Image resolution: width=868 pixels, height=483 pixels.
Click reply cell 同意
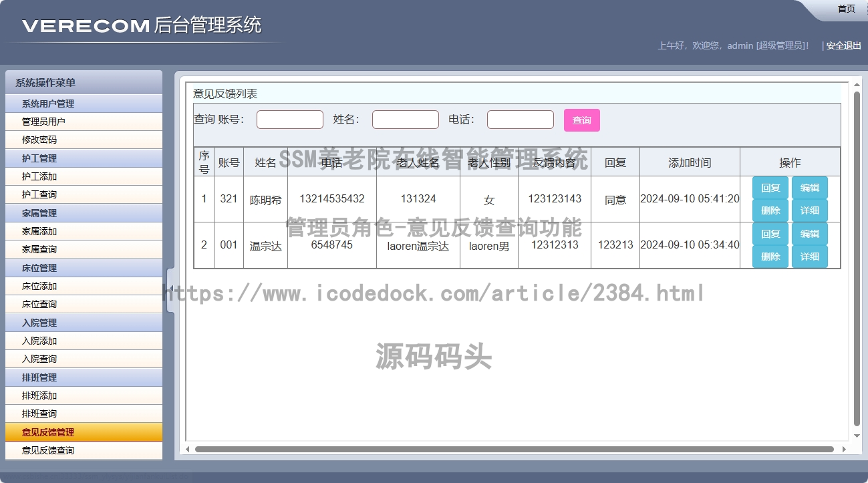[x=615, y=200]
